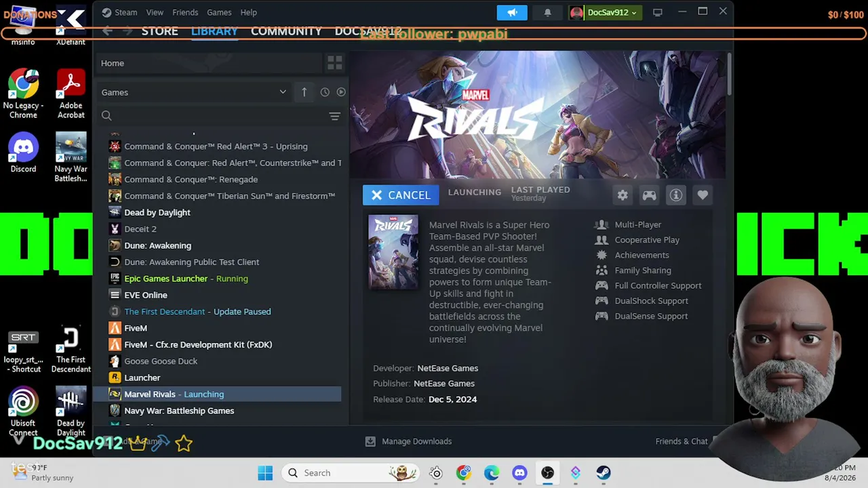Viewport: 868px width, 488px height.
Task: Open Microsoft Edge from the taskbar
Action: pyautogui.click(x=492, y=473)
